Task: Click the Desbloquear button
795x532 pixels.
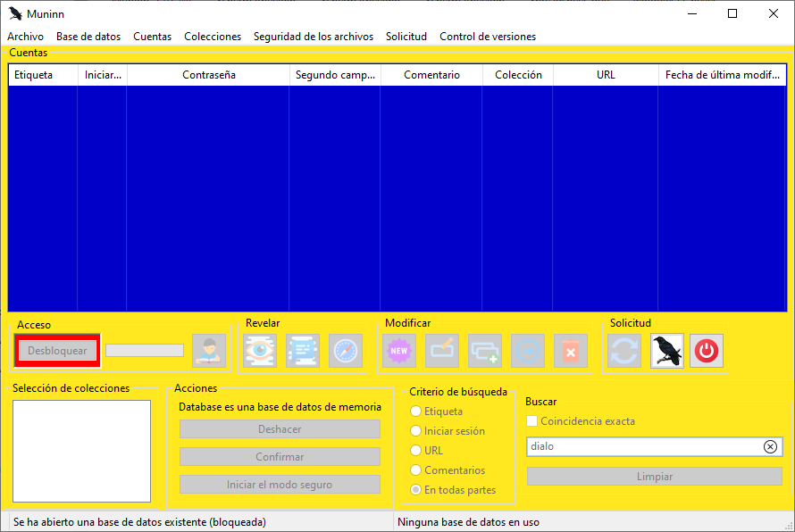Action: pyautogui.click(x=57, y=351)
